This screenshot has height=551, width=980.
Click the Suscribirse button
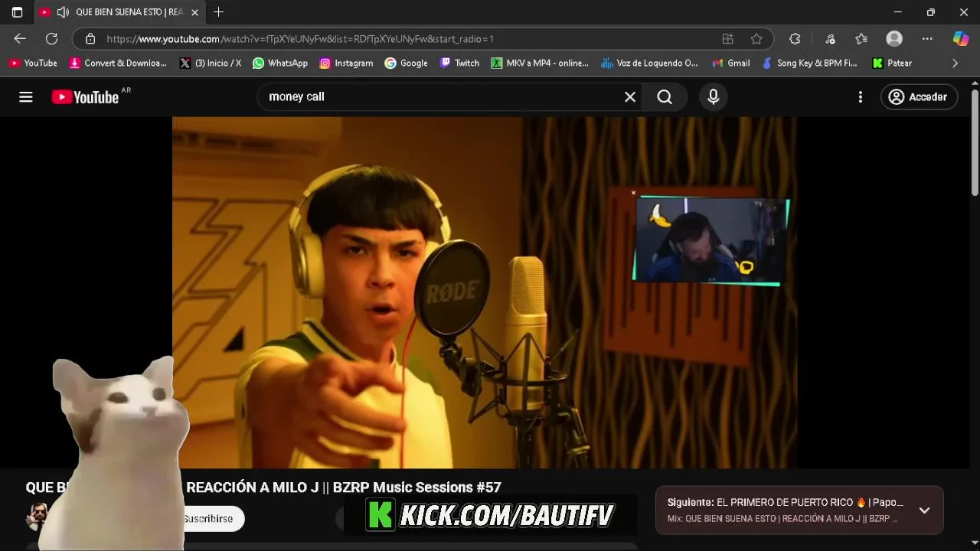tap(208, 519)
